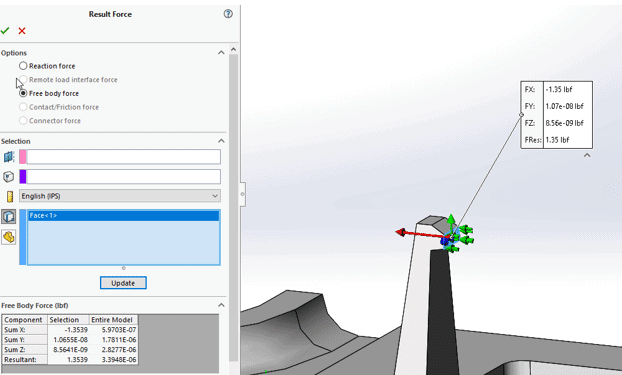Click the Update button
This screenshot has height=375, width=622.
(123, 283)
